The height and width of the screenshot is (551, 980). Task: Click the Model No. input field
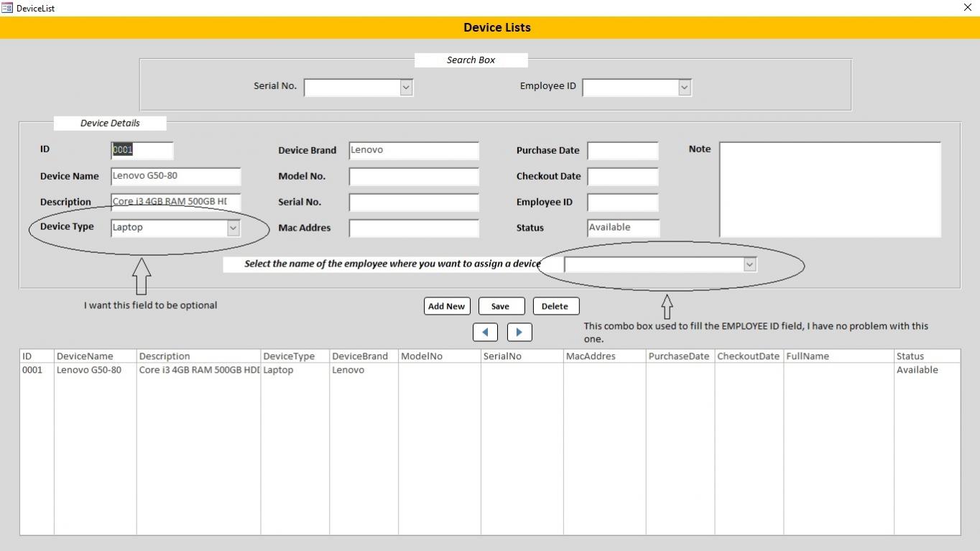(x=414, y=176)
